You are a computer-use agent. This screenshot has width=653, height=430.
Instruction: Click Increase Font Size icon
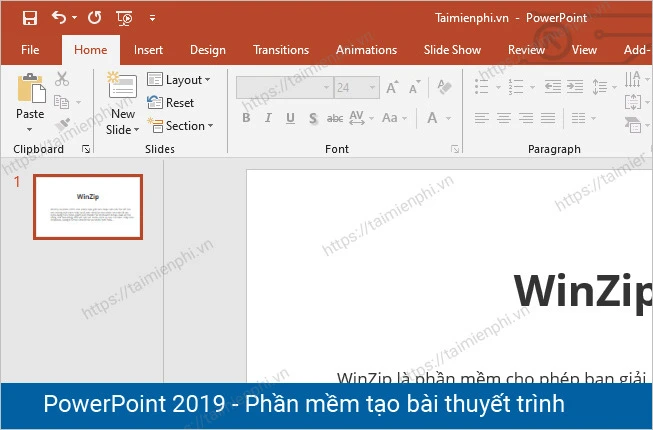(x=392, y=87)
